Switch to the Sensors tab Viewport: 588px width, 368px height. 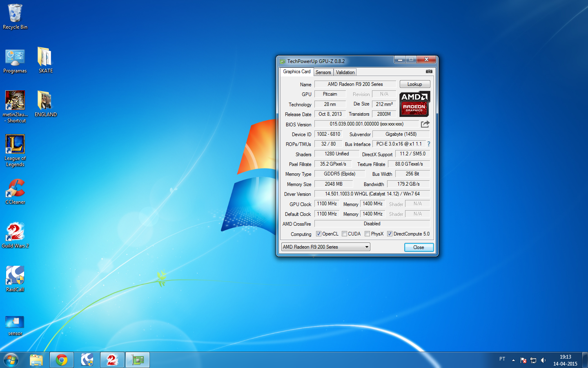click(323, 72)
